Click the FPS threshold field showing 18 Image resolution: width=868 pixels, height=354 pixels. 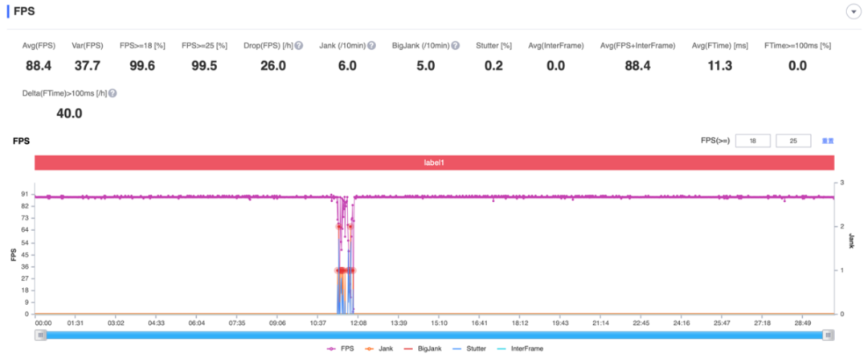point(753,142)
